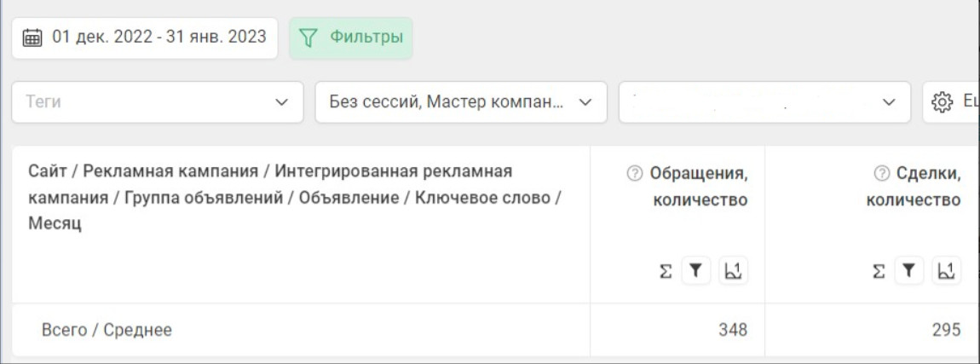Click the chart icon under Сделки, количество
This screenshot has height=364, width=980.
[946, 271]
